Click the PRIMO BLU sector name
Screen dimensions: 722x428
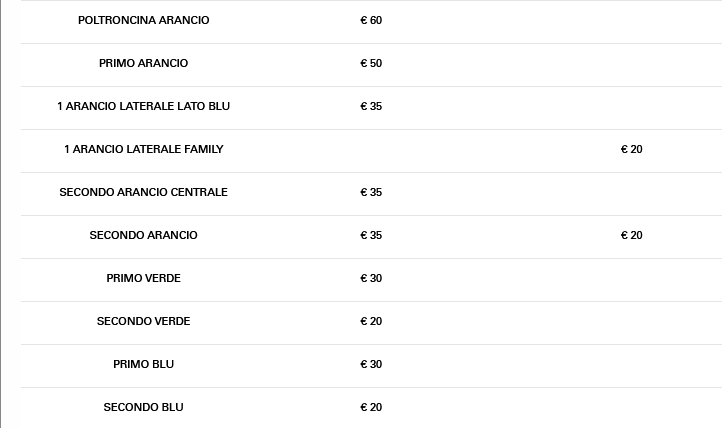(143, 364)
